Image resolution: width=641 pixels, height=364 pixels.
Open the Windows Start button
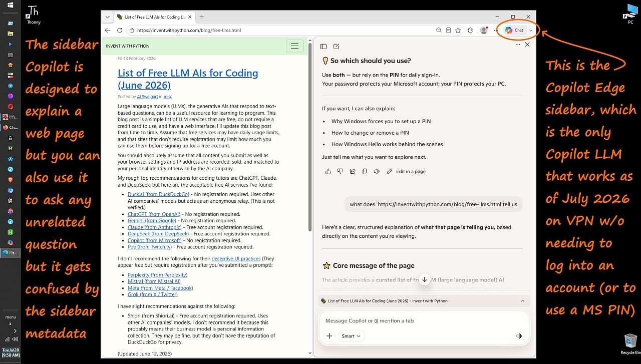tap(10, 5)
